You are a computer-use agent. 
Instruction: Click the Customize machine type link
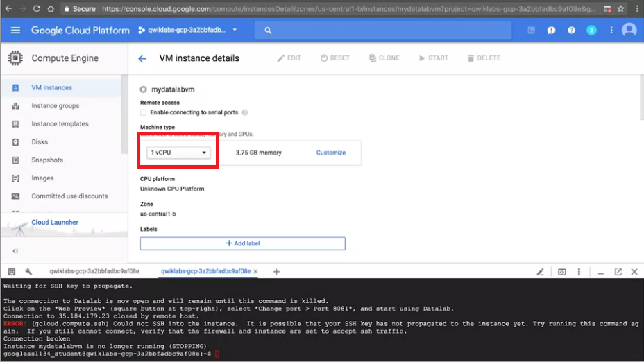(330, 153)
